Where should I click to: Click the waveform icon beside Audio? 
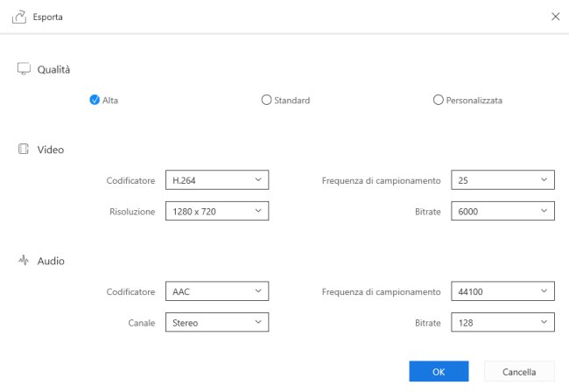(24, 260)
